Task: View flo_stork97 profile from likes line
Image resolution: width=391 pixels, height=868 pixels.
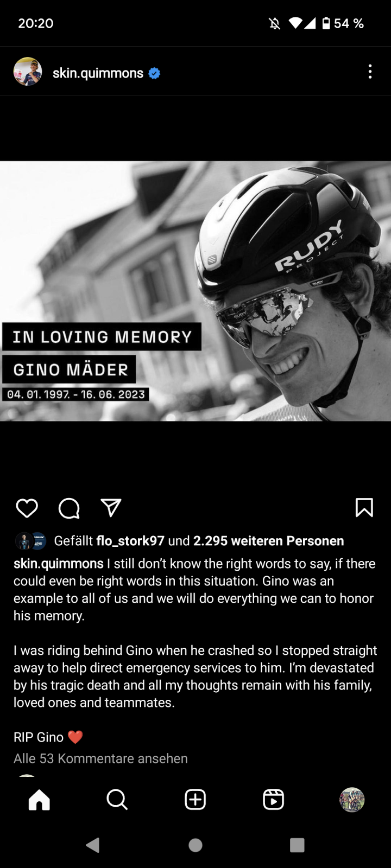Action: click(x=130, y=541)
